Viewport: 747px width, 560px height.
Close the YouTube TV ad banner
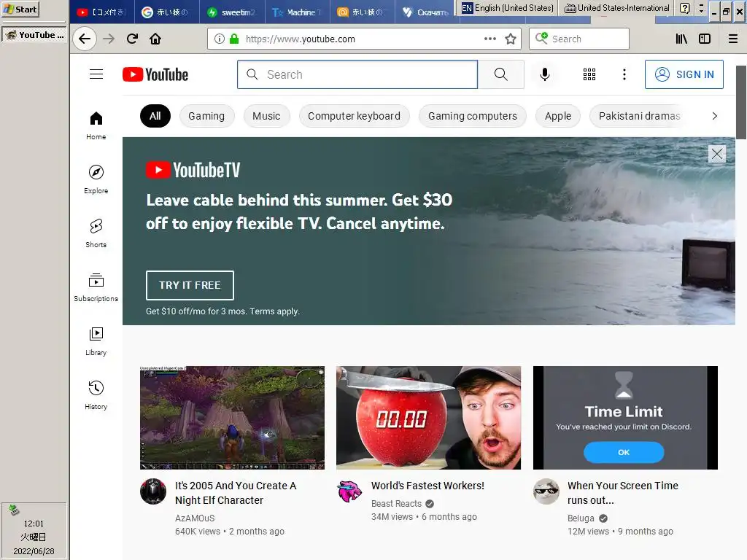717,154
